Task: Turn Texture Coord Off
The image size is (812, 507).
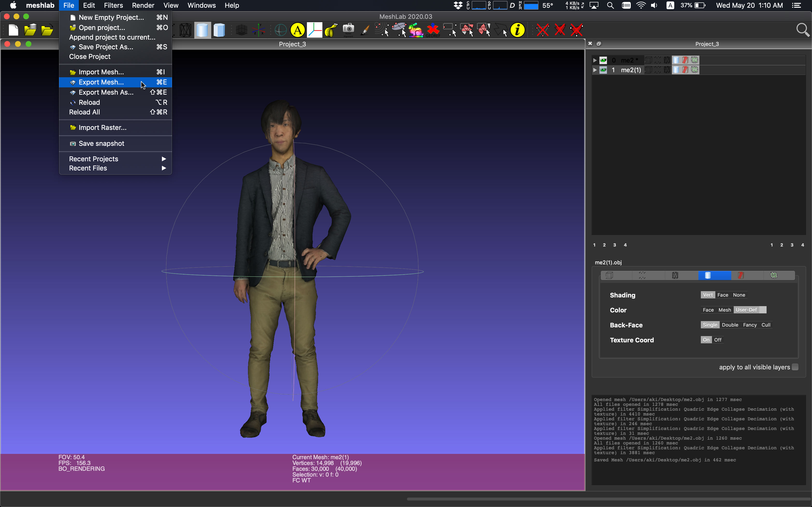Action: click(x=718, y=340)
